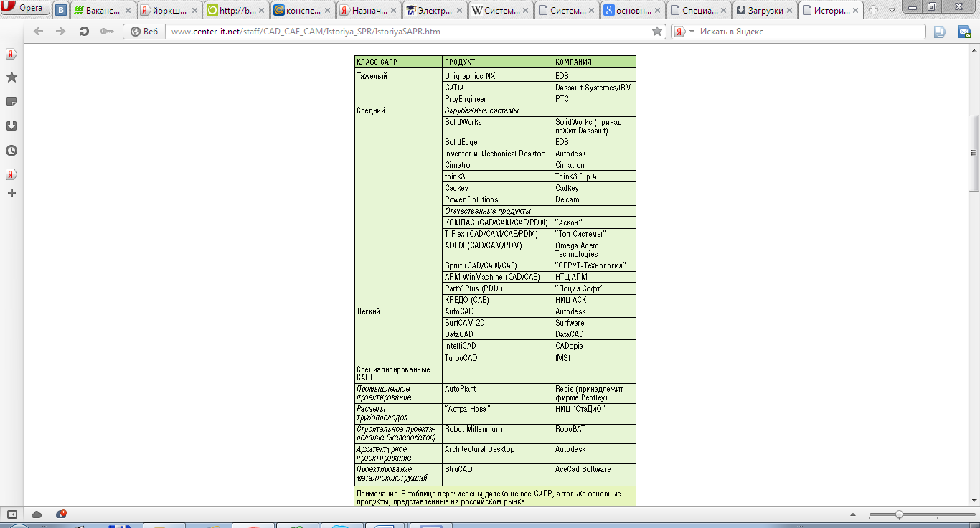
Task: Switch to the Wikipedia Систем... tab
Action: tap(501, 11)
